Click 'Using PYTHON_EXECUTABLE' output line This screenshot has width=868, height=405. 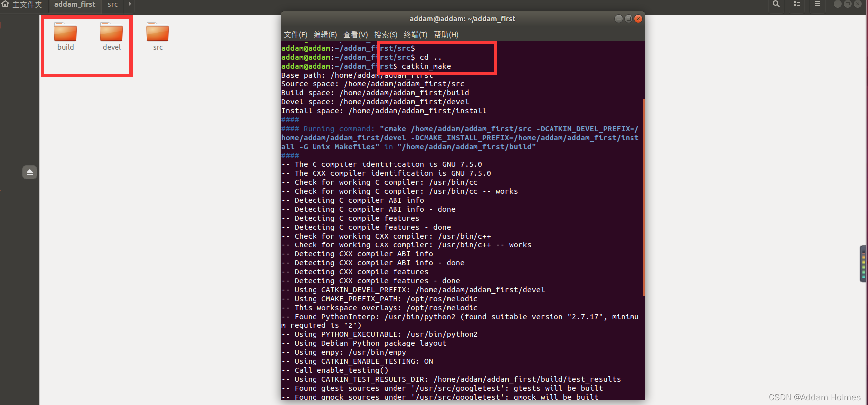click(380, 334)
